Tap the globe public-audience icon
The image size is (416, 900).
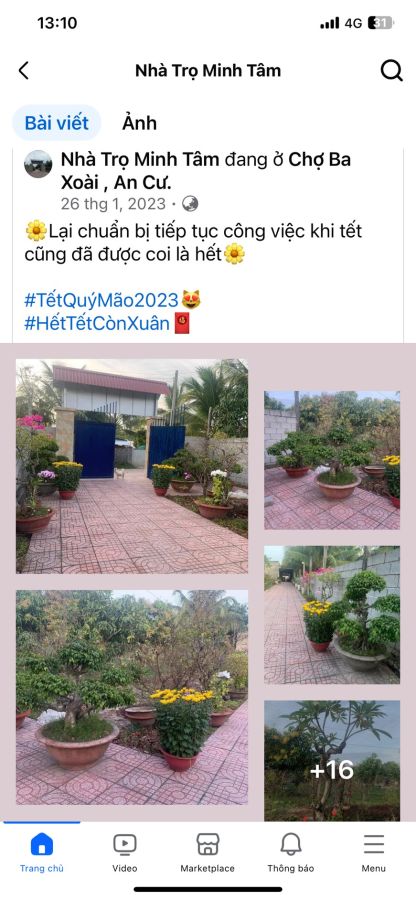[x=190, y=204]
